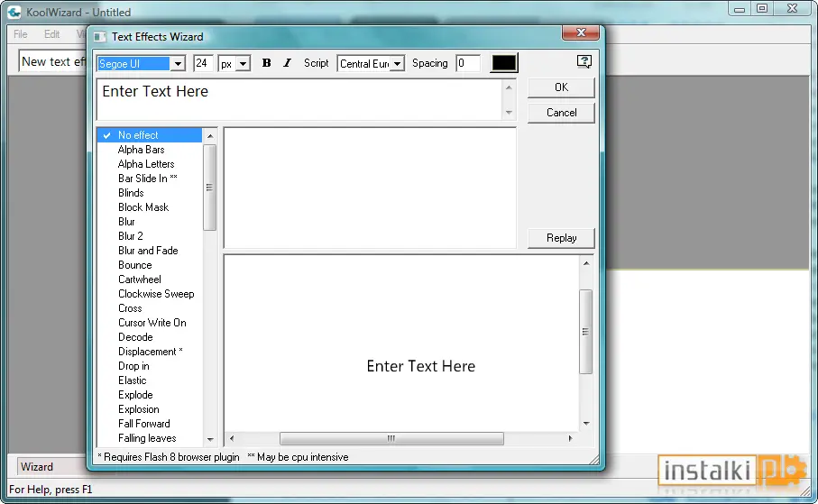Viewport: 818px width, 504px height.
Task: Open the Segoe UI font dropdown
Action: 178,64
